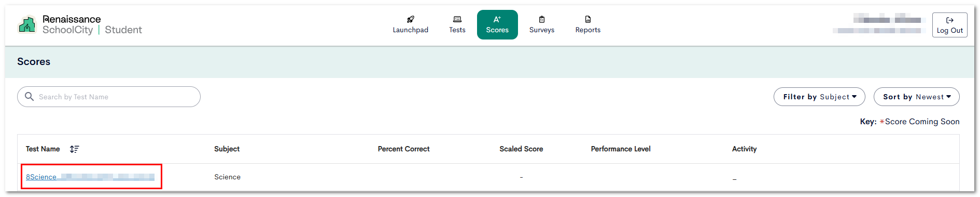Viewport: 980px width, 197px height.
Task: Click the Scores page heading
Action: (34, 62)
